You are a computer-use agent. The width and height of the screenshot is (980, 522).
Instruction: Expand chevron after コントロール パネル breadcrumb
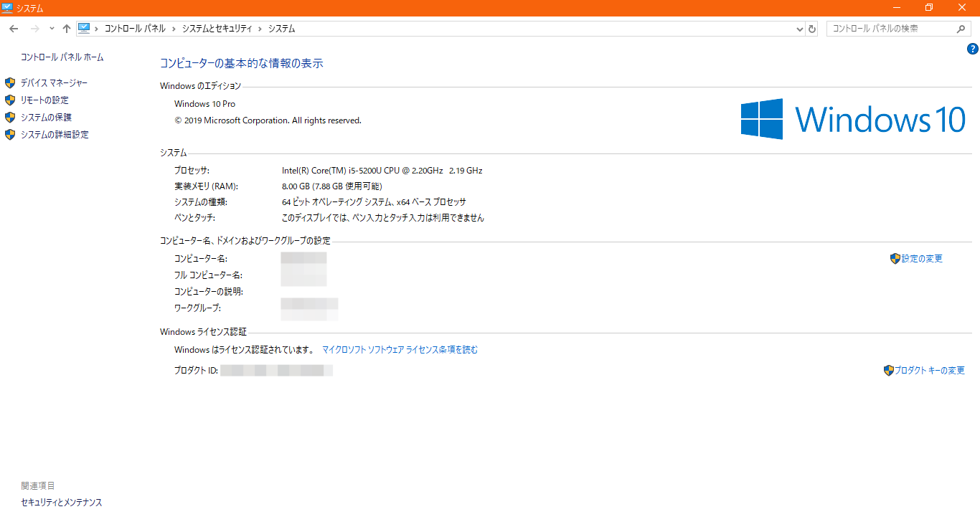pos(174,29)
